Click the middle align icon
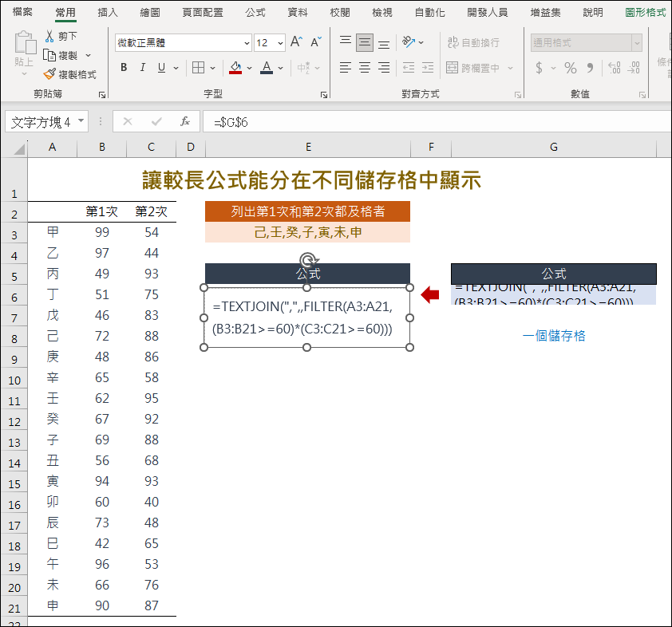The height and width of the screenshot is (627, 672). tap(365, 42)
